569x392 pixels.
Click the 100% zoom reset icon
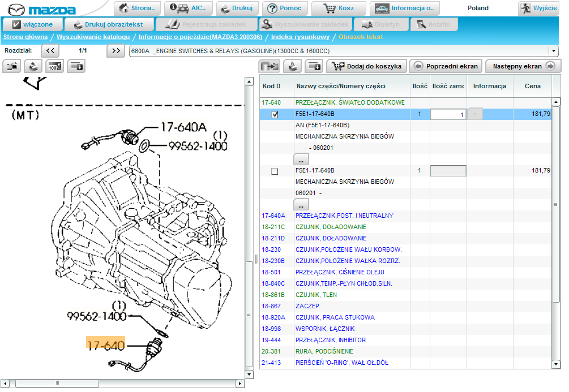[x=54, y=66]
